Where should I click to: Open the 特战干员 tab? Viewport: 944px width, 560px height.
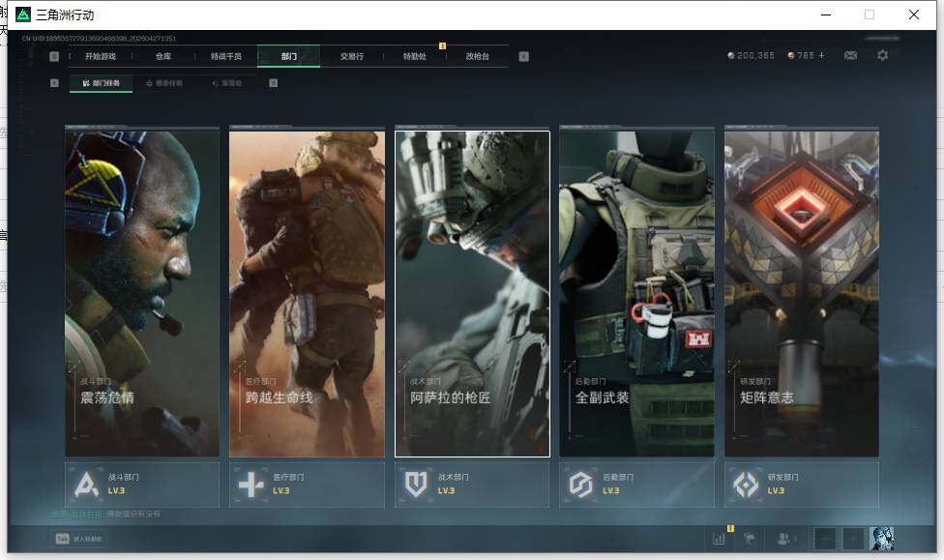tap(226, 57)
